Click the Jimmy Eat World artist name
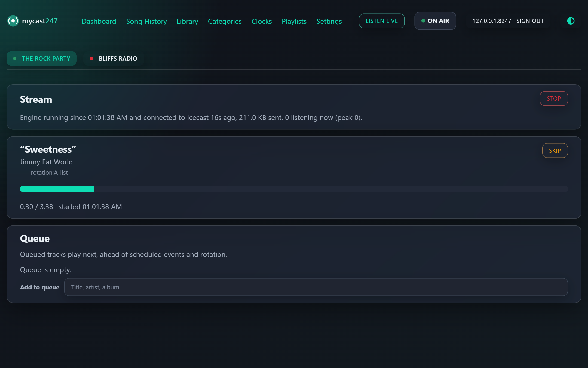Screen dimensions: 588x368 (46, 162)
